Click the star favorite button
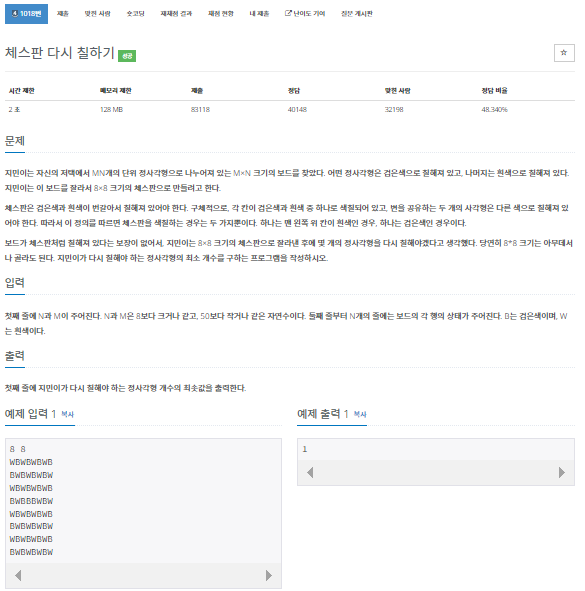Screen dimensions: 585x591 tap(564, 53)
